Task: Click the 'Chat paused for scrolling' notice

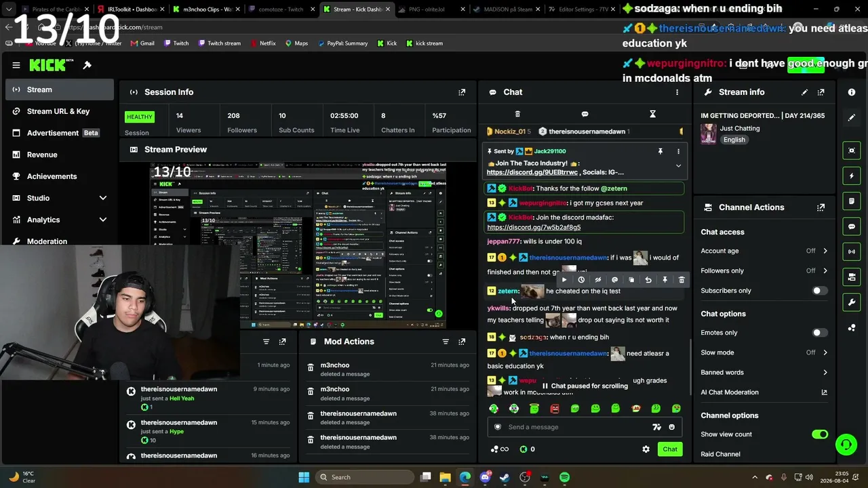Action: pos(584,386)
